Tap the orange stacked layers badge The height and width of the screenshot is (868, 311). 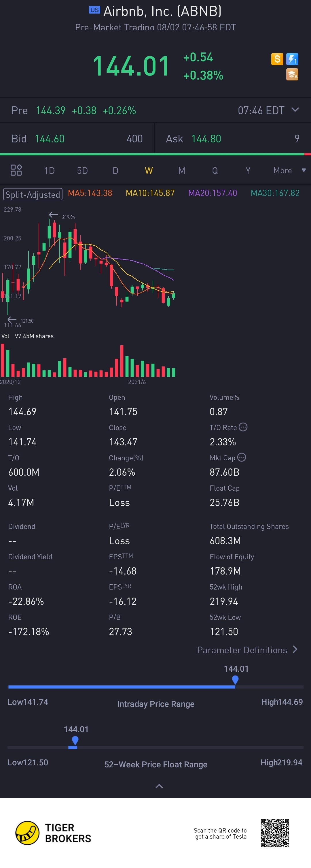tap(292, 74)
